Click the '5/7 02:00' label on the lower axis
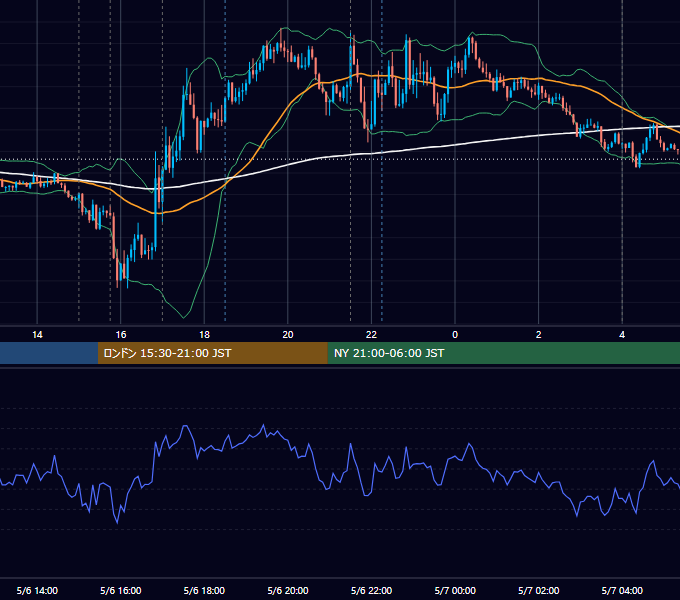This screenshot has width=680, height=600. click(539, 590)
